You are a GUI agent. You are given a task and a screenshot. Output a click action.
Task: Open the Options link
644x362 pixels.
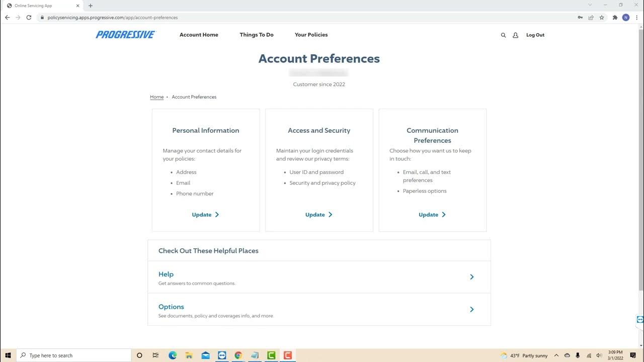tap(171, 307)
